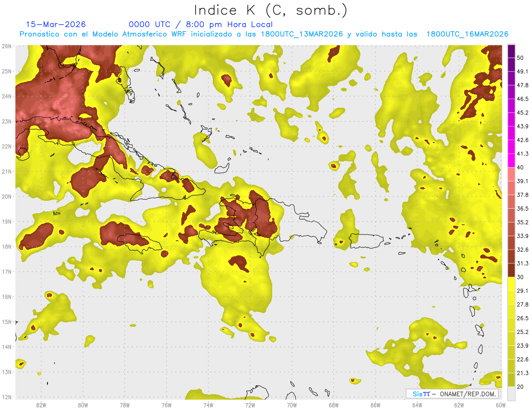Click the 72W longitude label
Image resolution: width=532 pixels, height=411 pixels.
click(250, 405)
